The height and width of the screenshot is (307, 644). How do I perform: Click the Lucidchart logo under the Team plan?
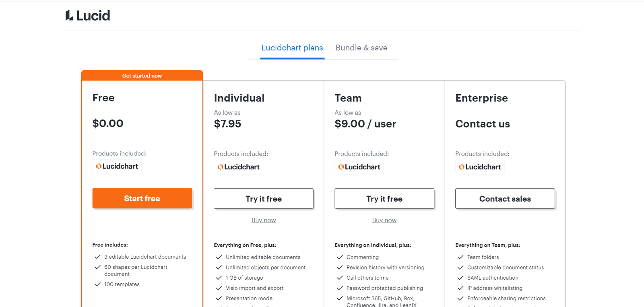(359, 167)
